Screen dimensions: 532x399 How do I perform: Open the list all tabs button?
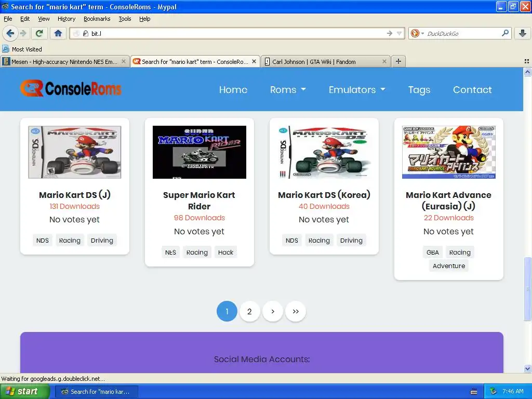[x=527, y=61]
